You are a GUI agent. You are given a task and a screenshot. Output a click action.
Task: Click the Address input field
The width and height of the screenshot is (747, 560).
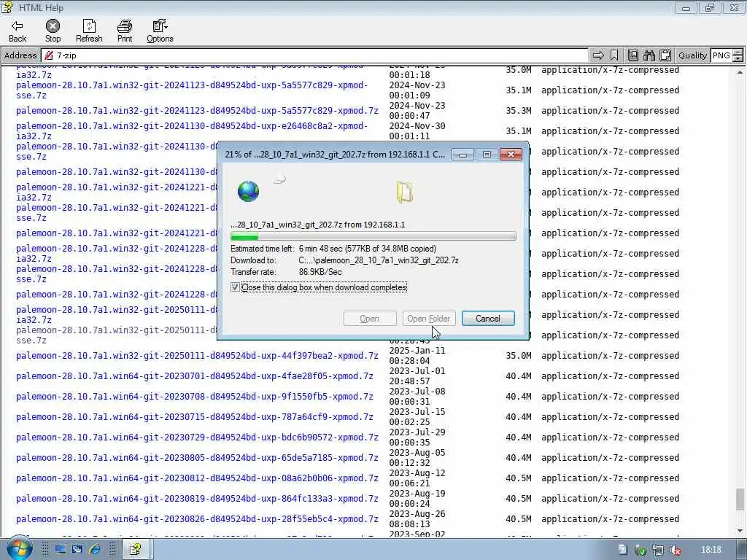pos(314,55)
